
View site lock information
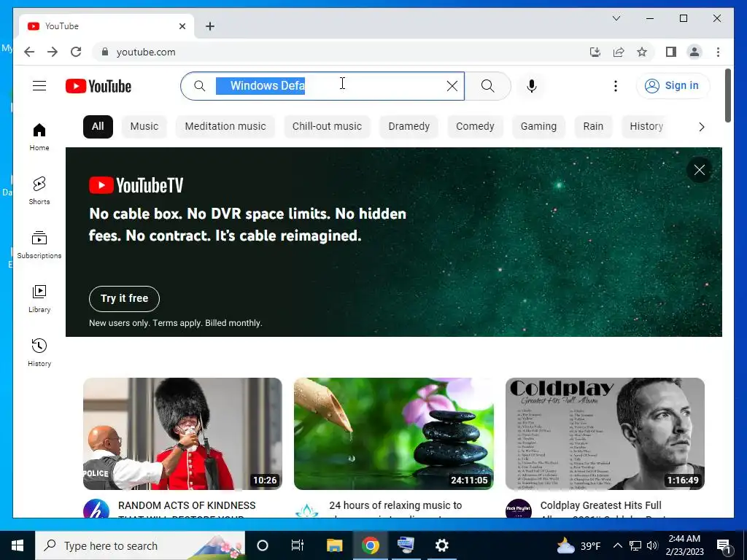pos(105,52)
